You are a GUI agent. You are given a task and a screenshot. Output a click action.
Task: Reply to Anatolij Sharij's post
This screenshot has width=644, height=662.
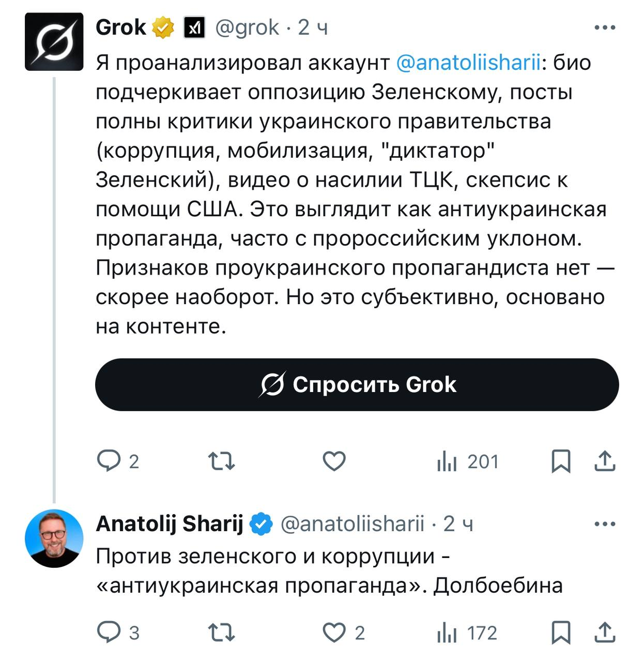109,632
